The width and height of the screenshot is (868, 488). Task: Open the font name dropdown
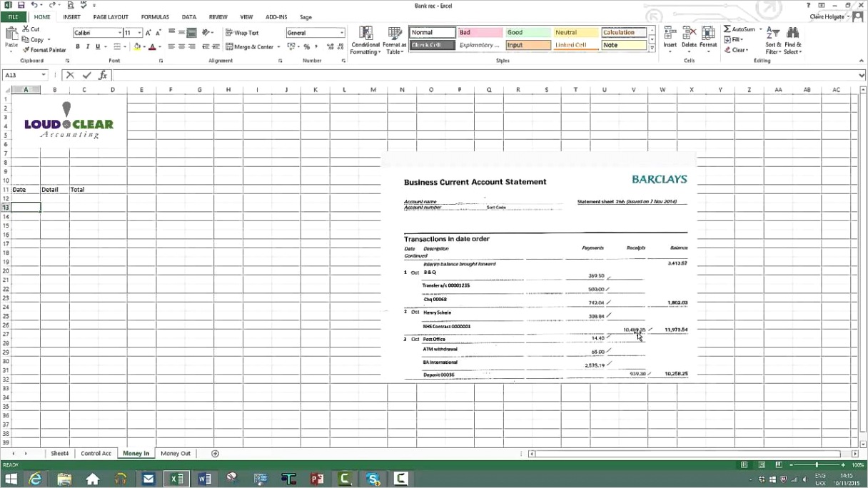pos(118,33)
